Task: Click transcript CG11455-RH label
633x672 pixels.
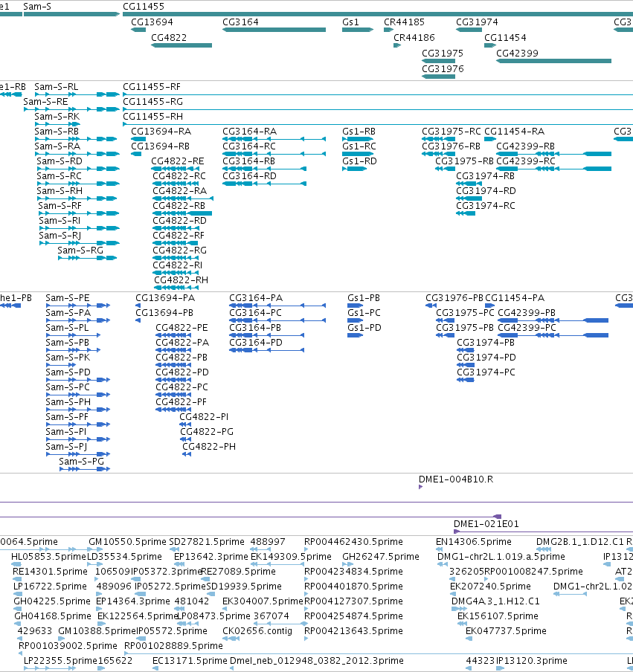Action: tap(152, 117)
